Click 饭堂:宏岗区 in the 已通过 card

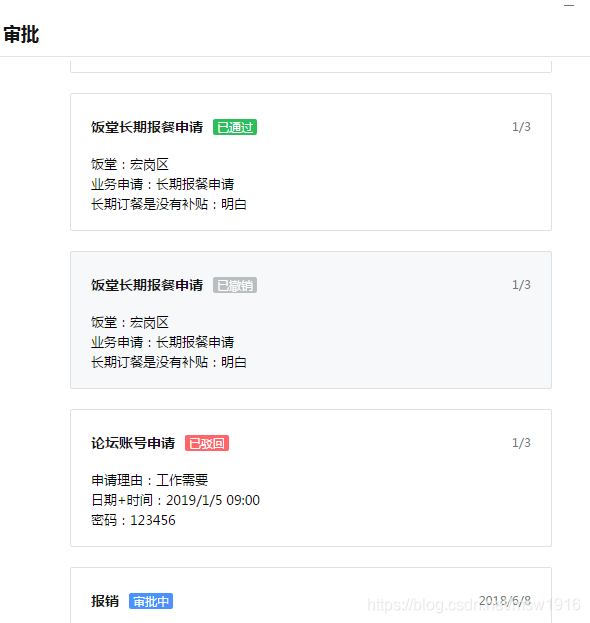[x=130, y=164]
